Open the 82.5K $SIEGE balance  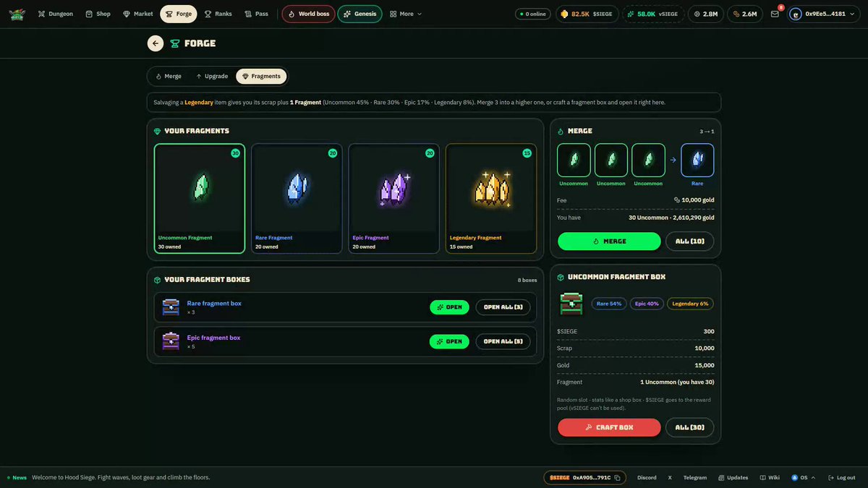[587, 14]
